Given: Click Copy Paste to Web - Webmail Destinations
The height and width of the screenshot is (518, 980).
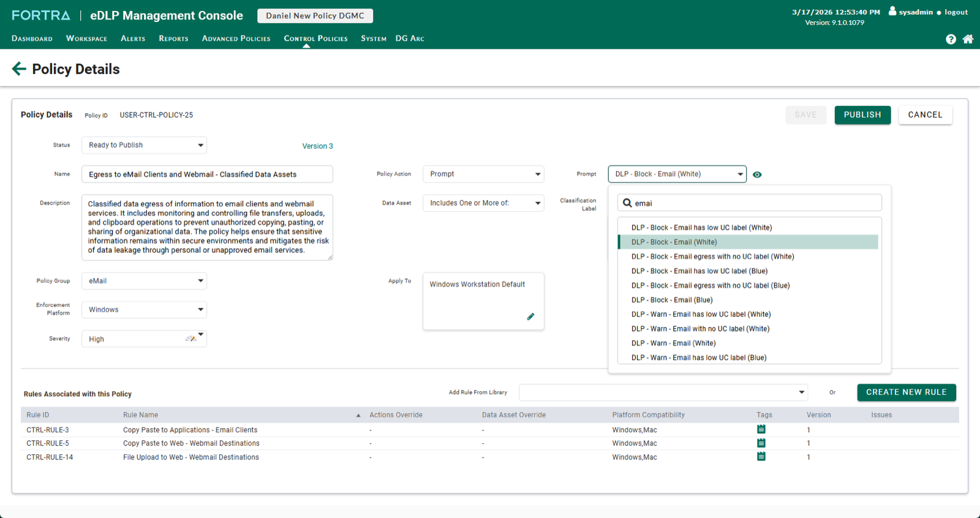Looking at the screenshot, I should tap(191, 443).
